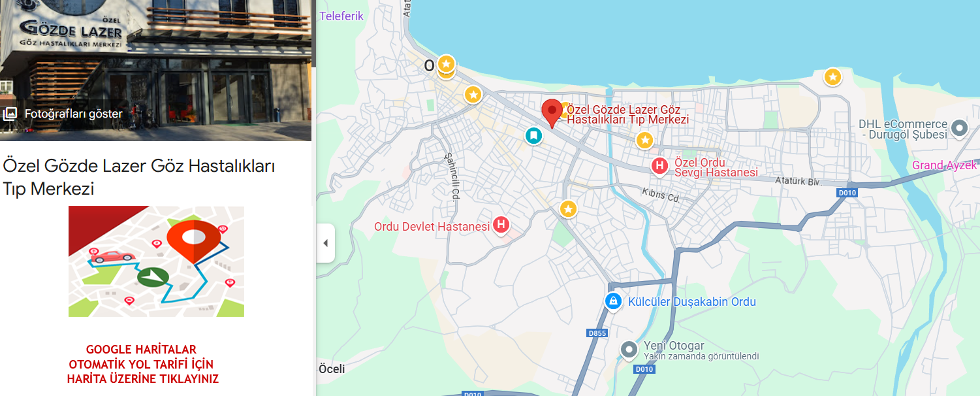Open the teal bookmark saved-place marker
Screen dimensions: 980x396
pos(533,136)
